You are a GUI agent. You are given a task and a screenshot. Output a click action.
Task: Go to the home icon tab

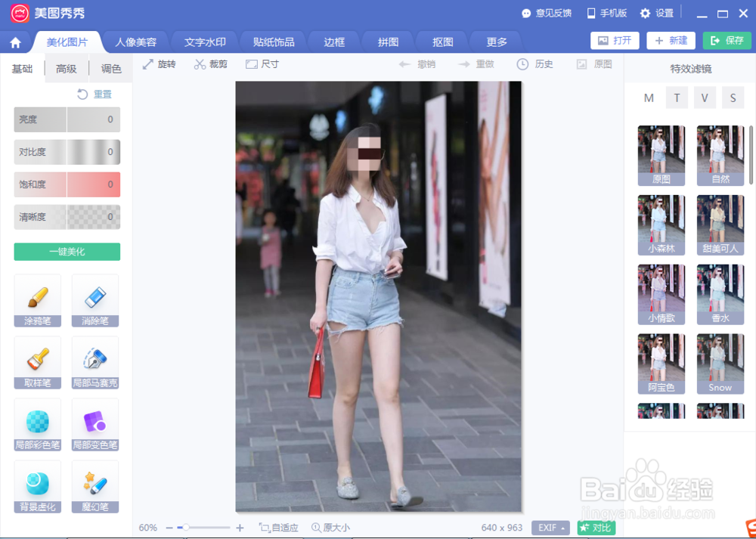click(15, 42)
